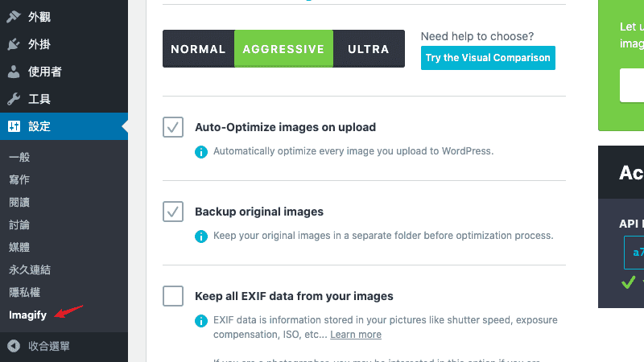Collapse the sidebar with 收合選單

pos(49,346)
